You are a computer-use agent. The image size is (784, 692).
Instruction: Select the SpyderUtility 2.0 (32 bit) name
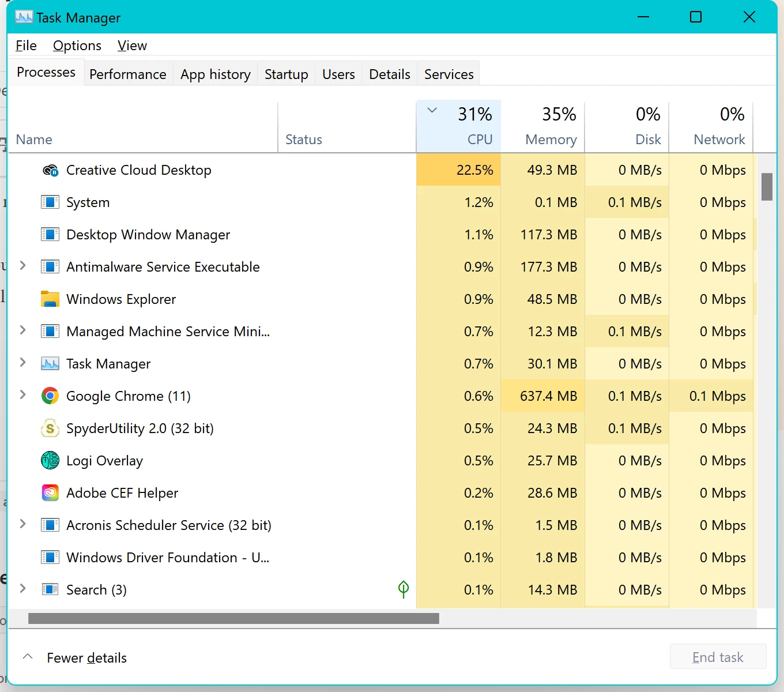140,428
